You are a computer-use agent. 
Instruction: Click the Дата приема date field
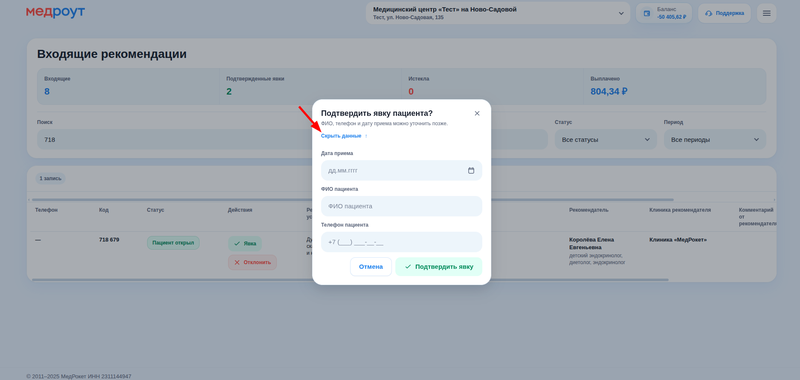point(402,170)
